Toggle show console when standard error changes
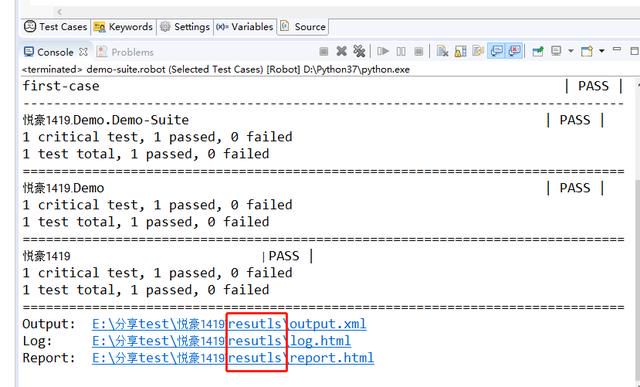 pos(514,51)
